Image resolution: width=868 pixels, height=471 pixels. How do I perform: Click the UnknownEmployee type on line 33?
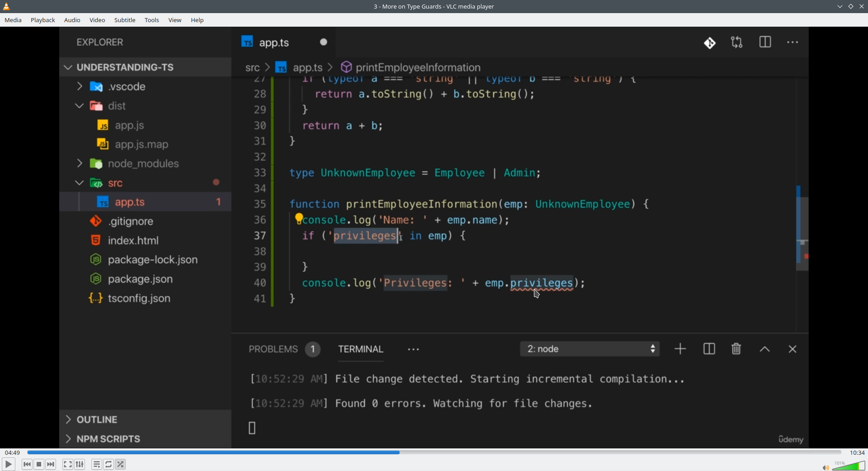368,173
